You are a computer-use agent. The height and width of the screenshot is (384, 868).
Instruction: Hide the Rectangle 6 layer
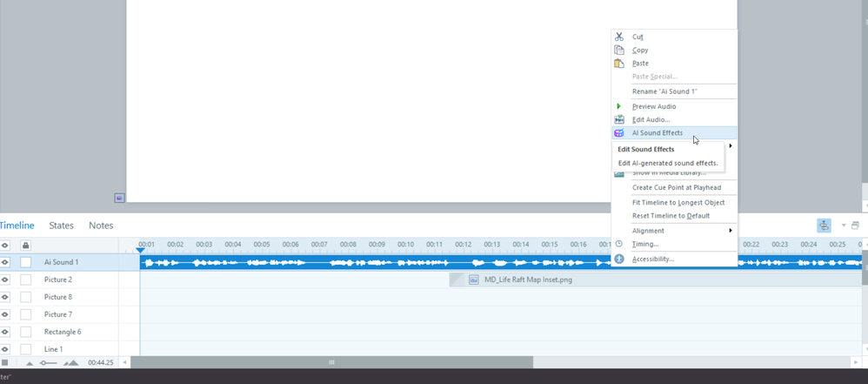(5, 332)
